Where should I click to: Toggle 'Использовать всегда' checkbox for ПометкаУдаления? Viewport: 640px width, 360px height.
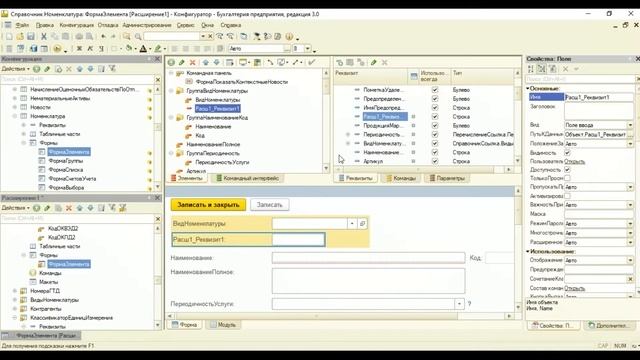(x=435, y=90)
